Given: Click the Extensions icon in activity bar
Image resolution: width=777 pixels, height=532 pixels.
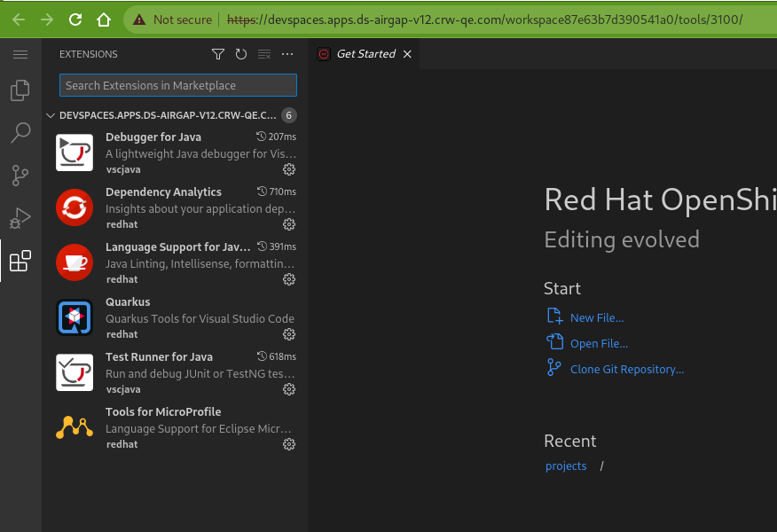Looking at the screenshot, I should coord(20,261).
